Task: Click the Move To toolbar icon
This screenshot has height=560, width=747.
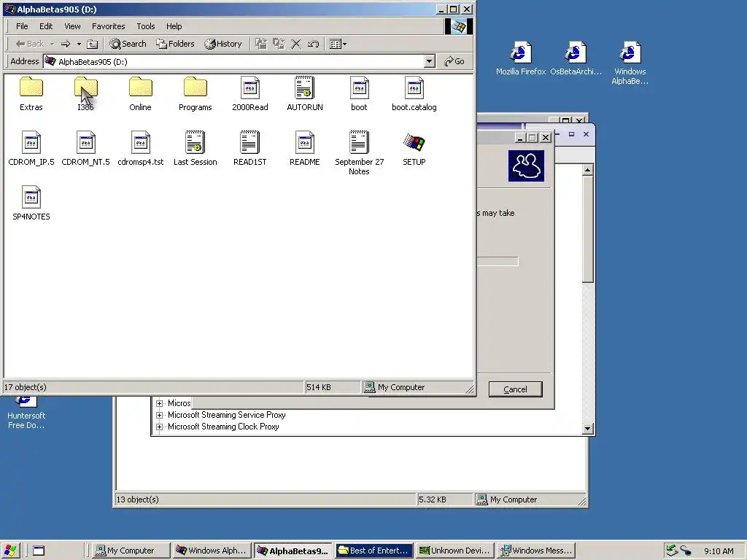Action: click(x=260, y=44)
